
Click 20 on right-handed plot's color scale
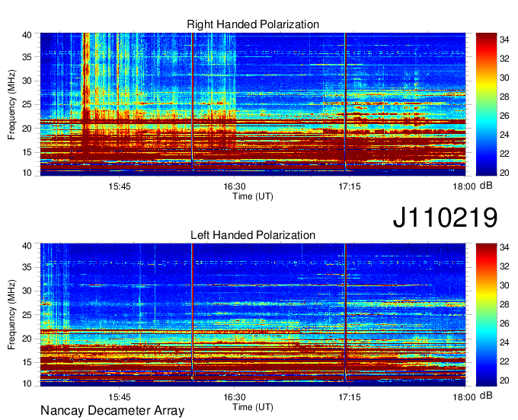coord(504,173)
